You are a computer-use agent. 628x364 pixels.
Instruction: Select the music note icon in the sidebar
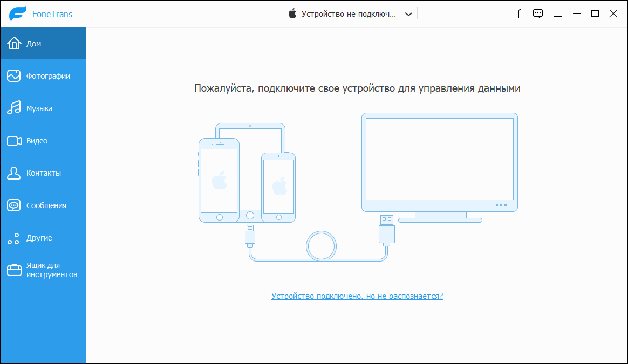click(13, 108)
